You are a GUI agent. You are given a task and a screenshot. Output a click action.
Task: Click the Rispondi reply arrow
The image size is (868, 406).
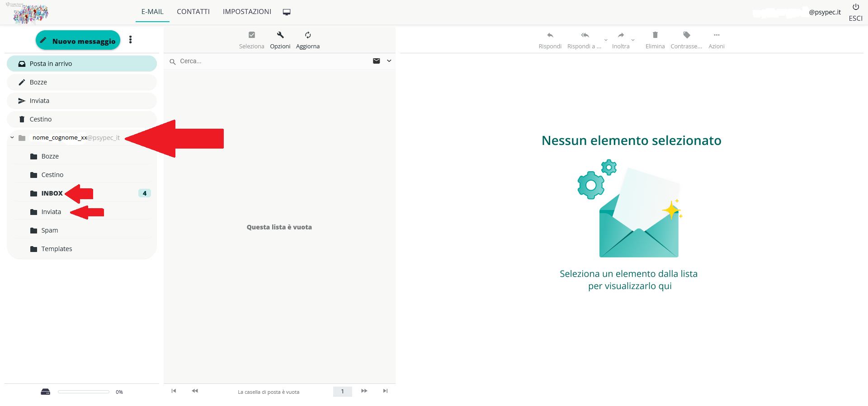pos(550,35)
